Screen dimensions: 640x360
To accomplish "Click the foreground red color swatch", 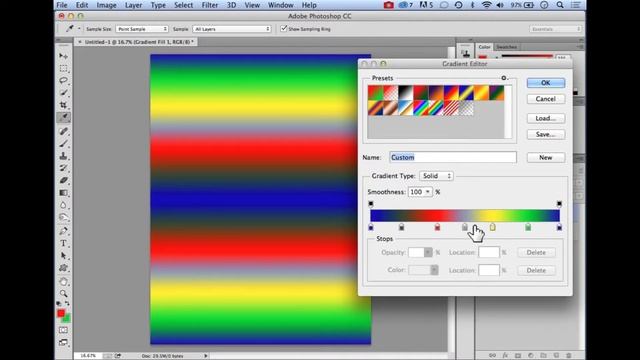I will (61, 313).
